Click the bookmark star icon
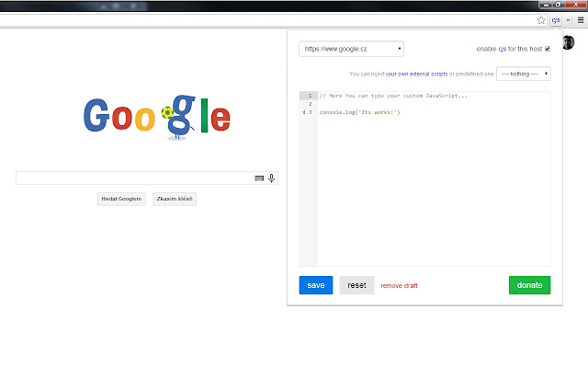Screen dimensions: 588x368 [541, 20]
